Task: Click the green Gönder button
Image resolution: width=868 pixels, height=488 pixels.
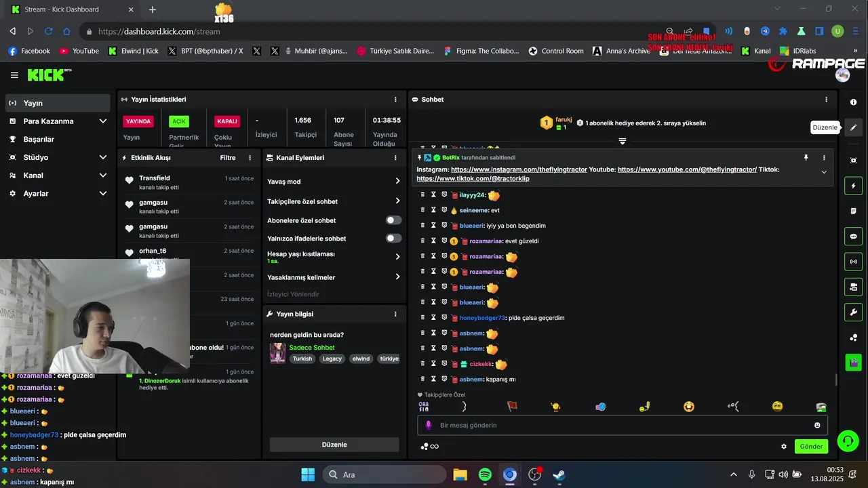Action: coord(811,447)
